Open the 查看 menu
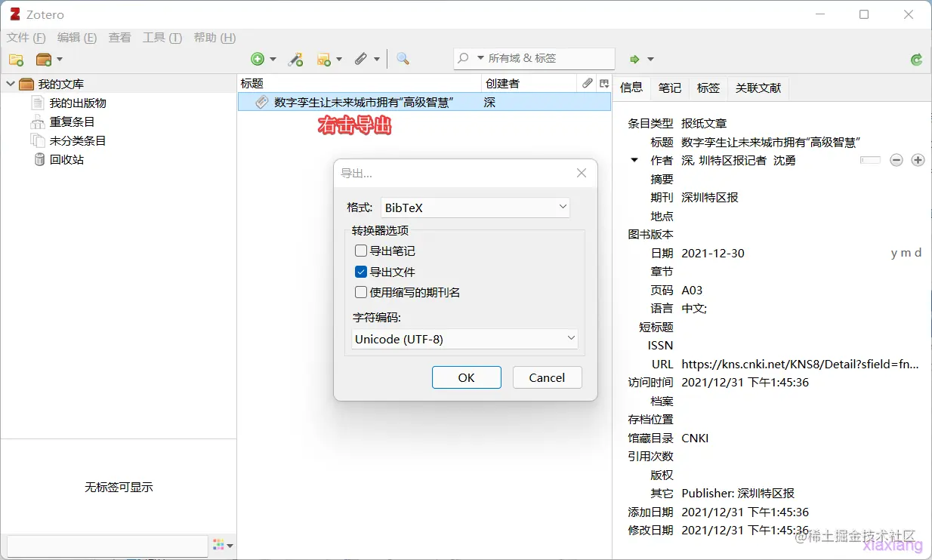 (x=119, y=38)
